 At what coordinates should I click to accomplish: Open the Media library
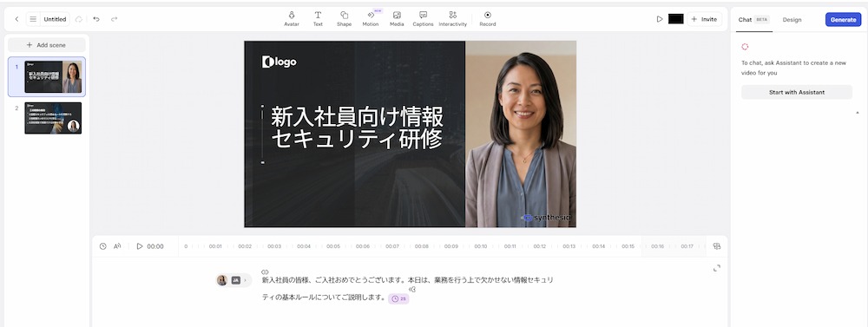pos(397,19)
